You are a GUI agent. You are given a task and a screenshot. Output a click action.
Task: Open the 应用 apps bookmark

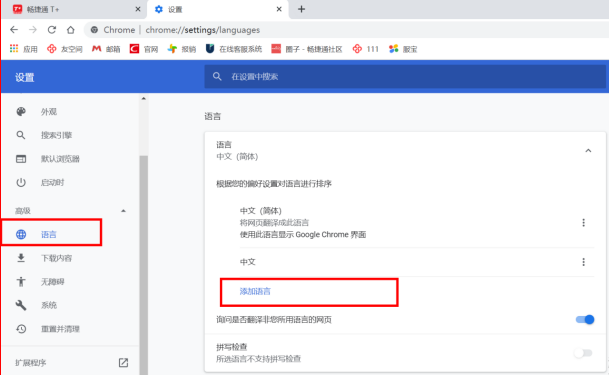click(x=24, y=49)
